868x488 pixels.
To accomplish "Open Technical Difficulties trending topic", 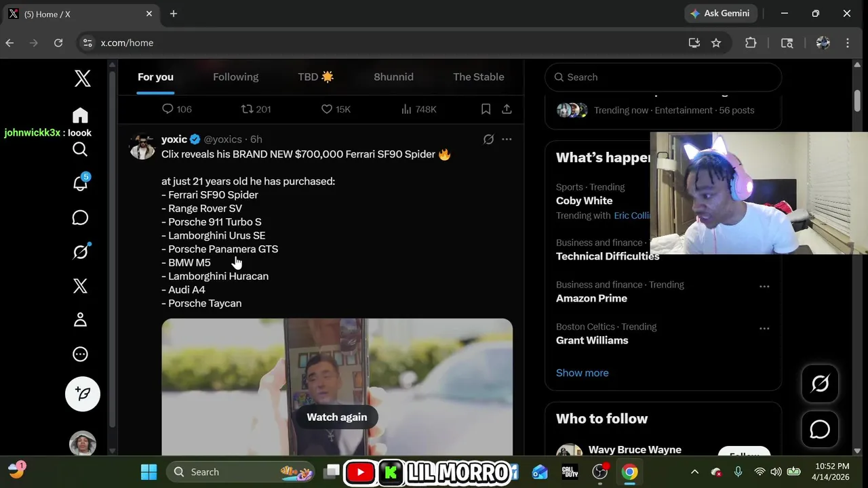I will coord(608,256).
